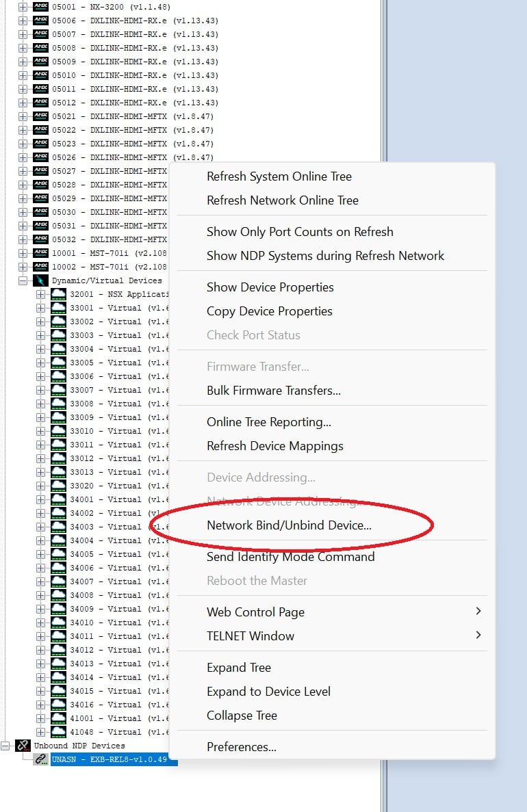Click the virtual device icon for 41001
This screenshot has height=812, width=527.
[x=59, y=718]
